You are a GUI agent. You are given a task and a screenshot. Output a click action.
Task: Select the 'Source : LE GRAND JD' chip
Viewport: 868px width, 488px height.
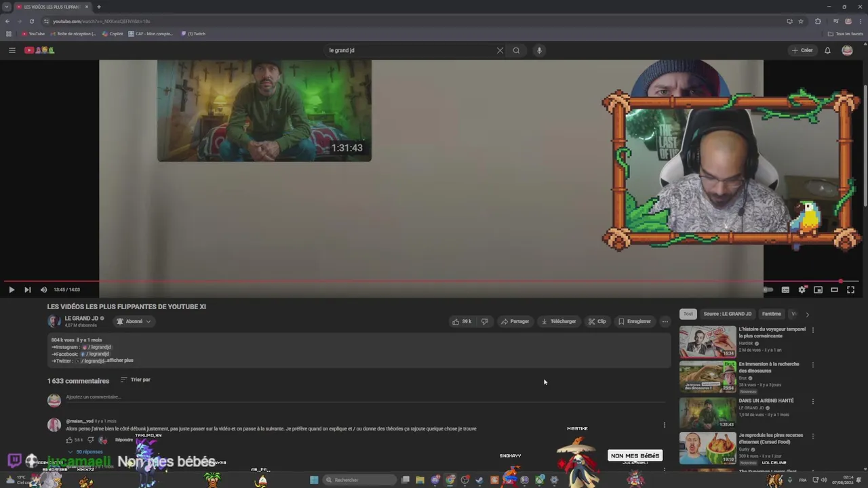(728, 314)
